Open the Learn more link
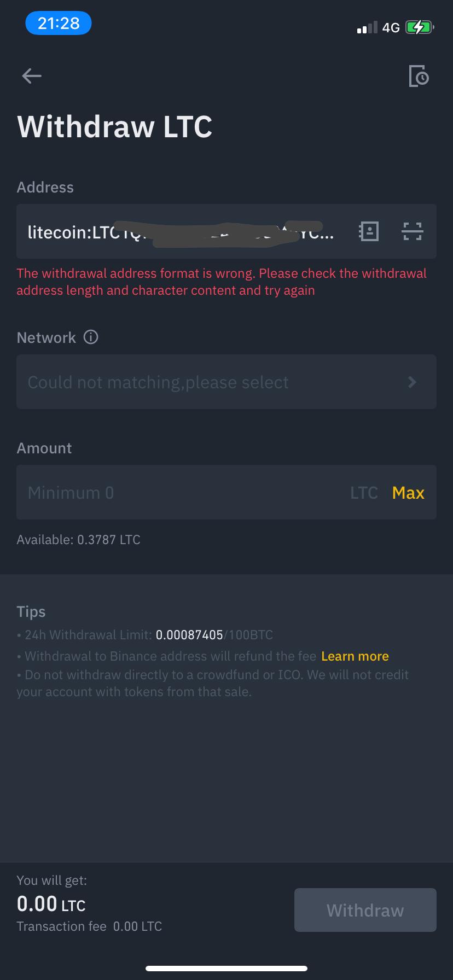 (355, 656)
